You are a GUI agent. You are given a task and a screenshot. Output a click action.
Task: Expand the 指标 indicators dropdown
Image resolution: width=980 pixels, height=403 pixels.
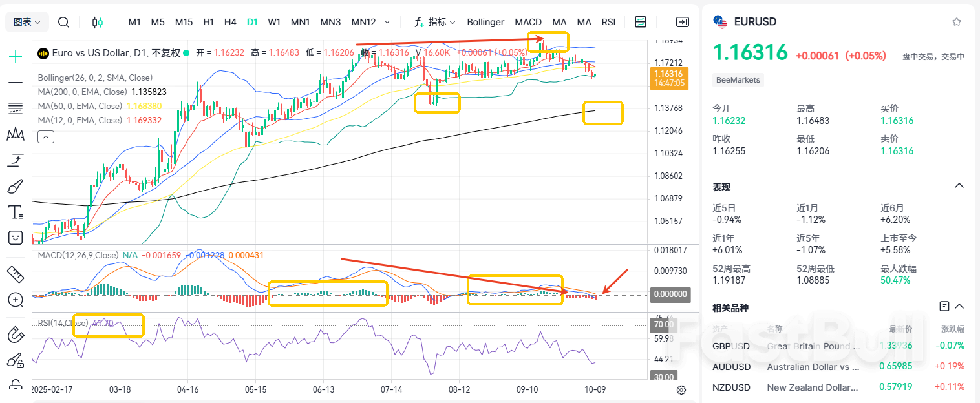[435, 22]
